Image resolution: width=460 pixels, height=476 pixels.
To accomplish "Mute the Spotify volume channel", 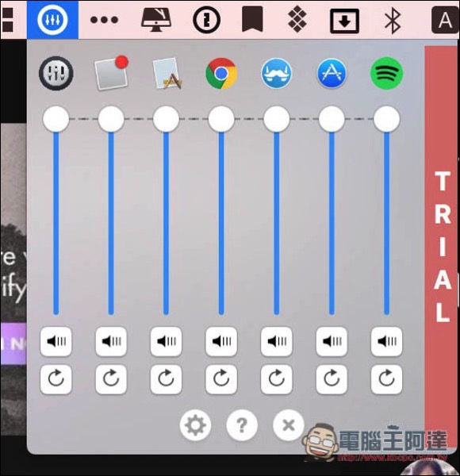I will click(386, 341).
